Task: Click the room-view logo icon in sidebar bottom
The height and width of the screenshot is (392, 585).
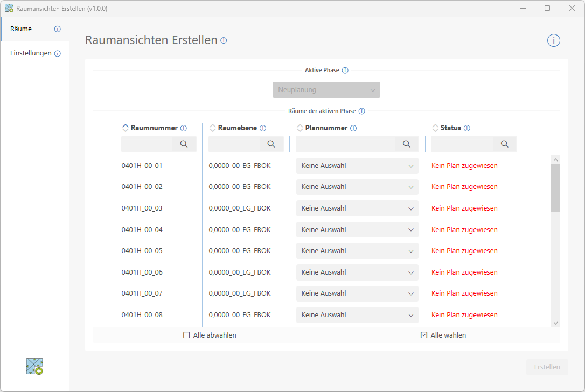Action: pyautogui.click(x=34, y=366)
